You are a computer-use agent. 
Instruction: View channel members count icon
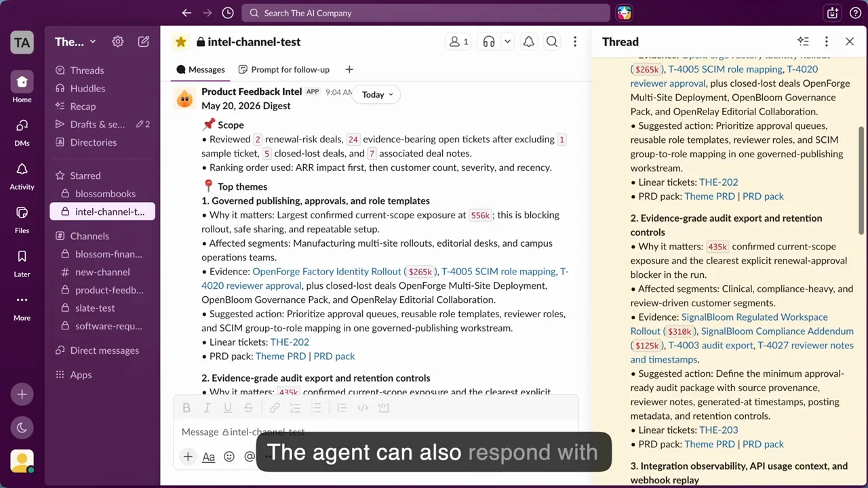(x=459, y=42)
